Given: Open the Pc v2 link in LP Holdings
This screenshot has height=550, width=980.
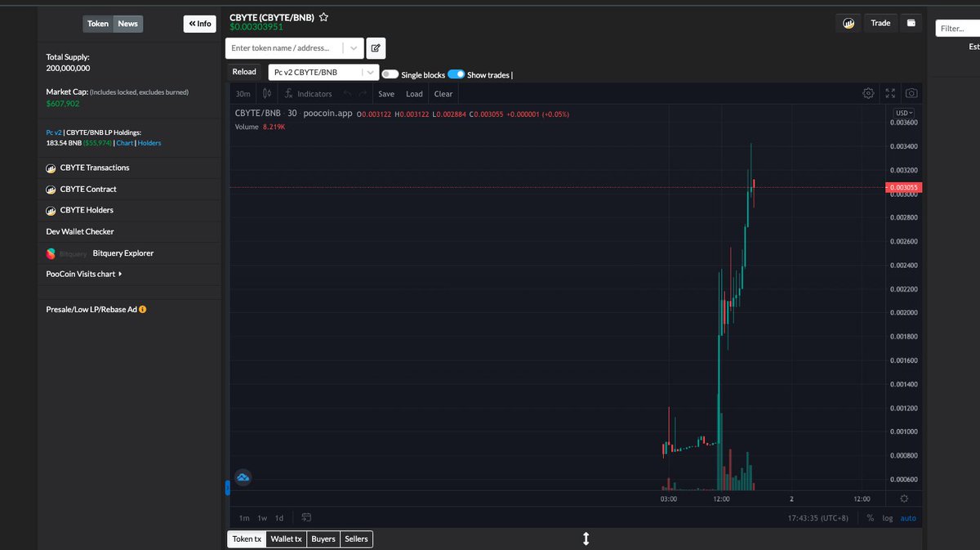Looking at the screenshot, I should (x=54, y=132).
